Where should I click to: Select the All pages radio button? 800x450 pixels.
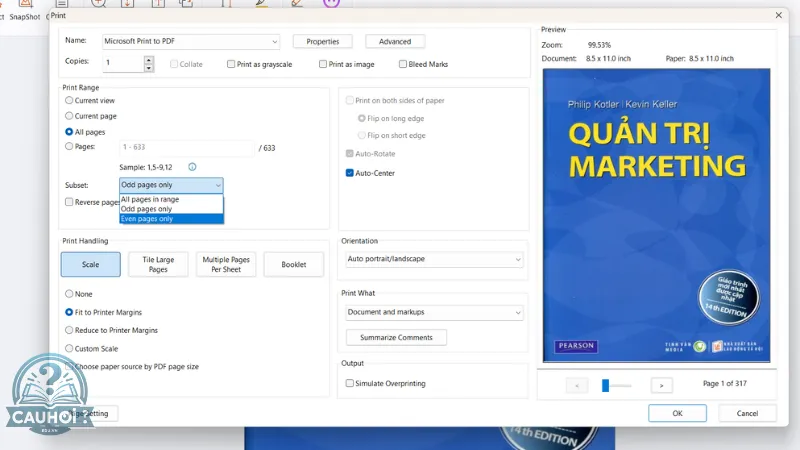pos(69,132)
